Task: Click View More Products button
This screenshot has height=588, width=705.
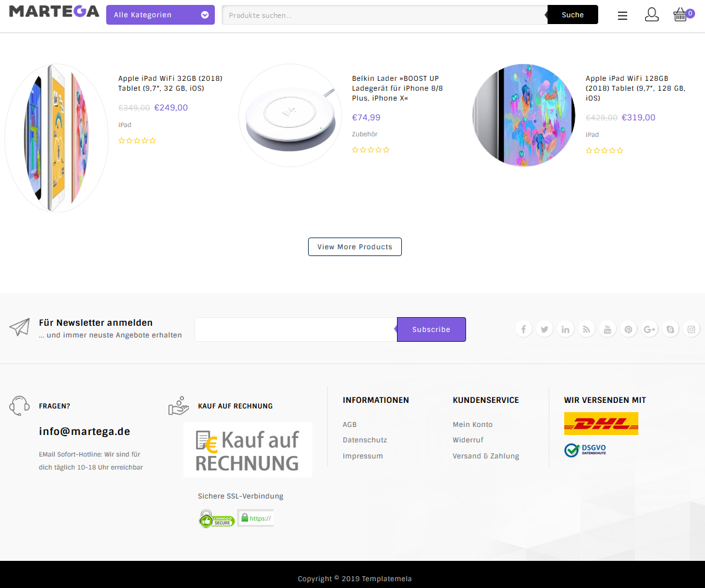Action: click(355, 247)
